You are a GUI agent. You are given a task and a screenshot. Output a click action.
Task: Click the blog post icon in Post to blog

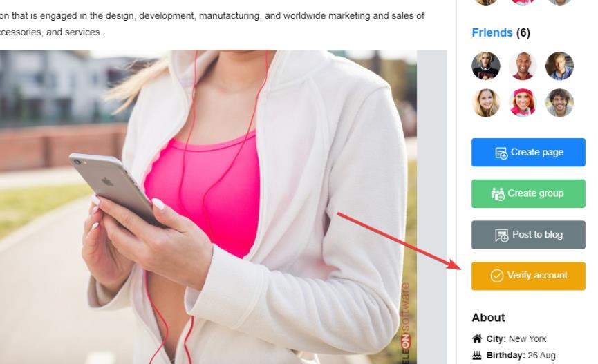pyautogui.click(x=501, y=235)
